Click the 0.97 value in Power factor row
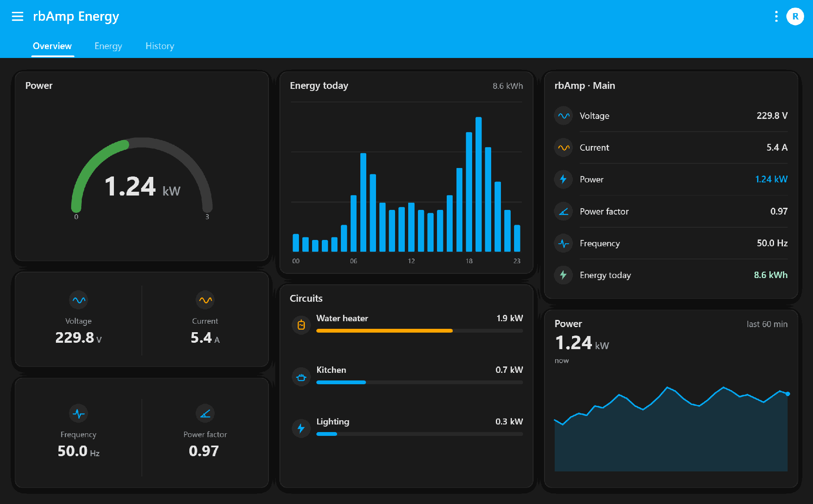The width and height of the screenshot is (813, 504). 779,211
